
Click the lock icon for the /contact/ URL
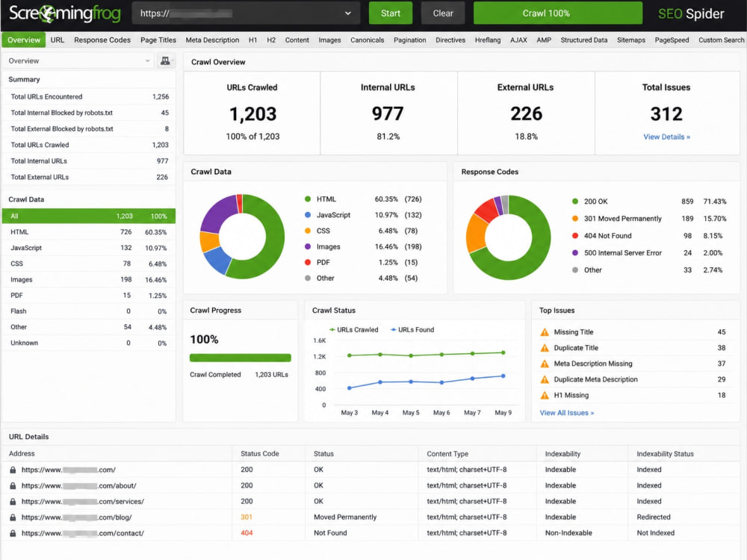[13, 533]
